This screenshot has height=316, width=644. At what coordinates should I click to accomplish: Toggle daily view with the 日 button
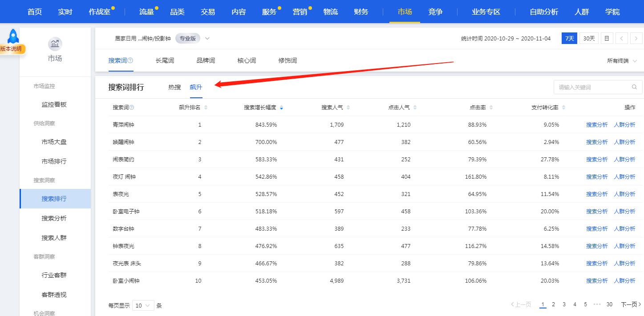(607, 38)
